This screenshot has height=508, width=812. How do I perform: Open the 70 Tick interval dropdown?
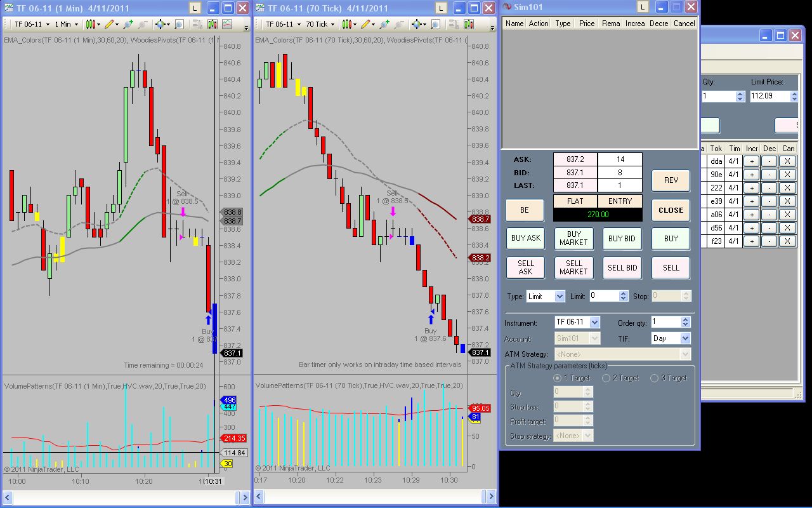pyautogui.click(x=320, y=24)
